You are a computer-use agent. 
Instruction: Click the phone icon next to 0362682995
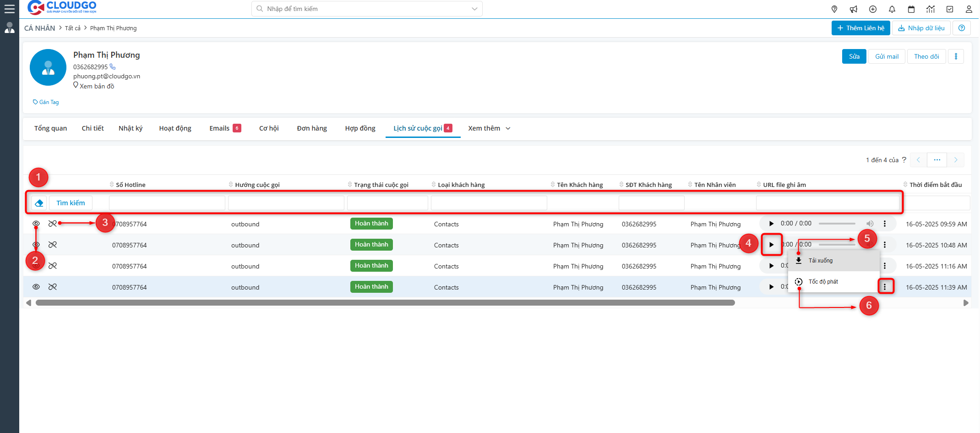pyautogui.click(x=113, y=67)
